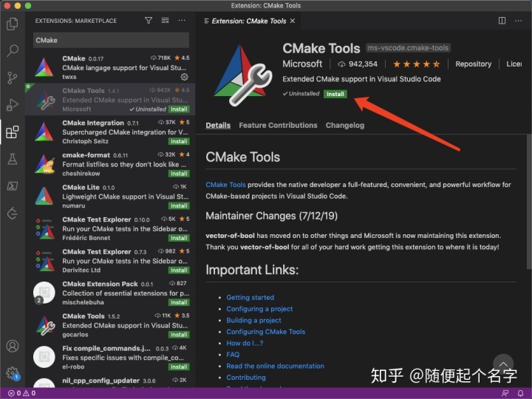Open Read the online documentation link
The image size is (532, 399).
[275, 366]
